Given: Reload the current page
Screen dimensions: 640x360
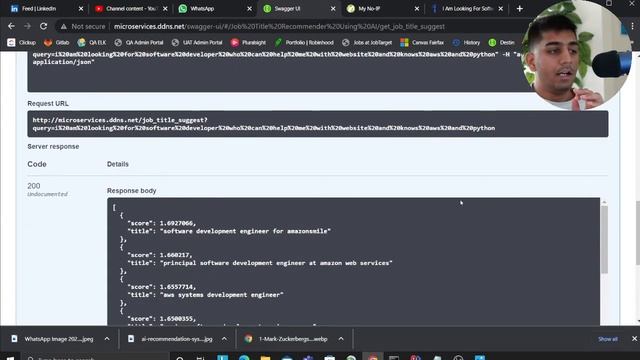Looking at the screenshot, I should tap(43, 26).
